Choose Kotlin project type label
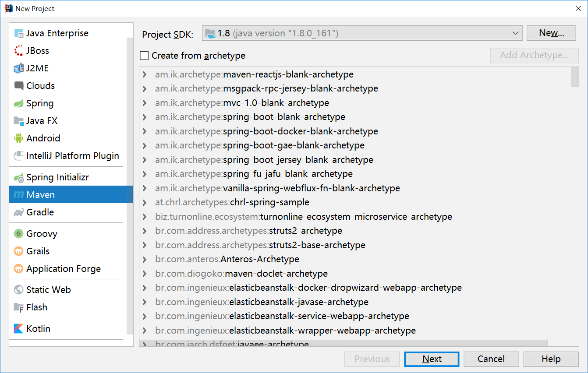The image size is (588, 373). (38, 329)
